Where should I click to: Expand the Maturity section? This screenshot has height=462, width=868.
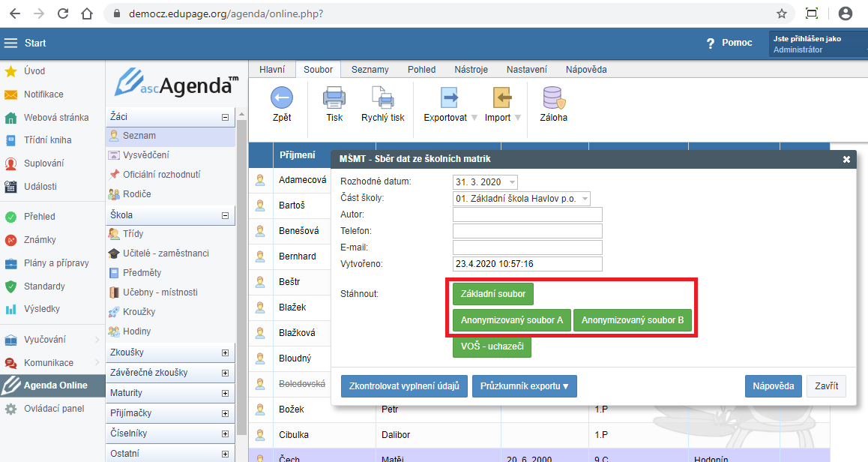click(x=226, y=393)
